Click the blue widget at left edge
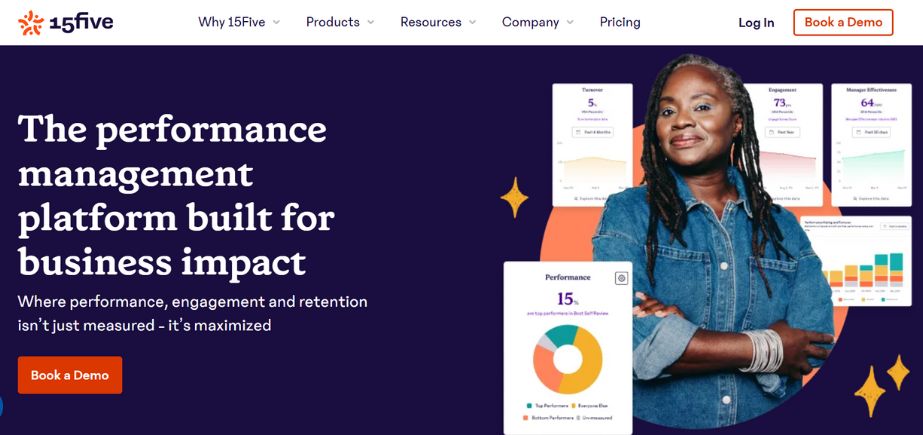The width and height of the screenshot is (923, 435). (x=1, y=406)
